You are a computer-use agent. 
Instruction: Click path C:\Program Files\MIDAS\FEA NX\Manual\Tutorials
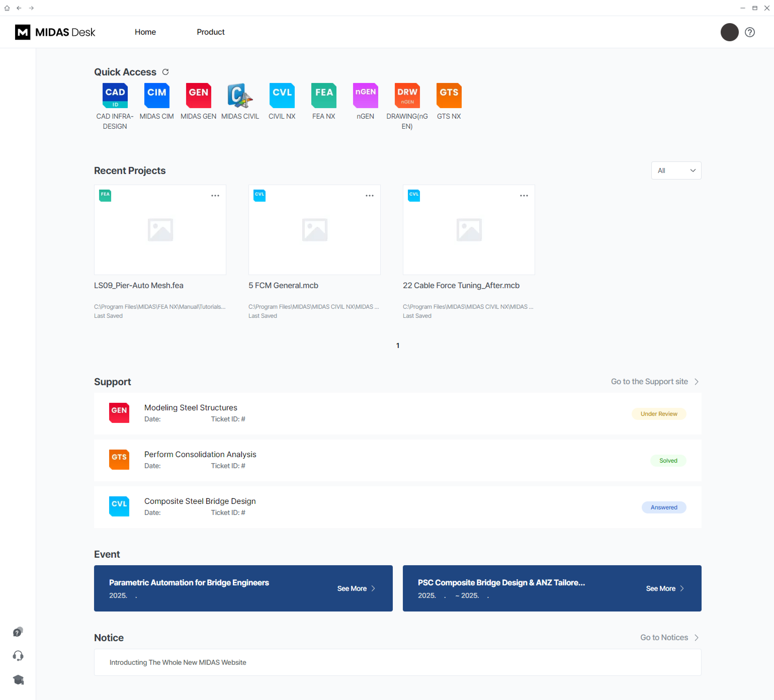tap(160, 307)
